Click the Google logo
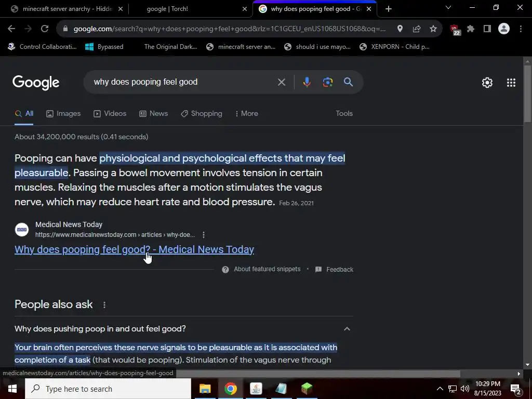Image resolution: width=532 pixels, height=399 pixels. click(36, 83)
